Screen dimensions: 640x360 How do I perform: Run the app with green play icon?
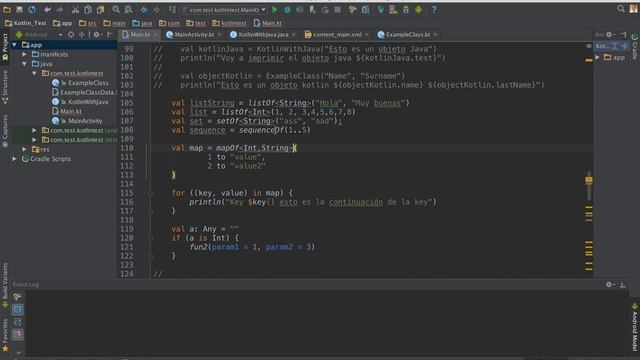(275, 9)
